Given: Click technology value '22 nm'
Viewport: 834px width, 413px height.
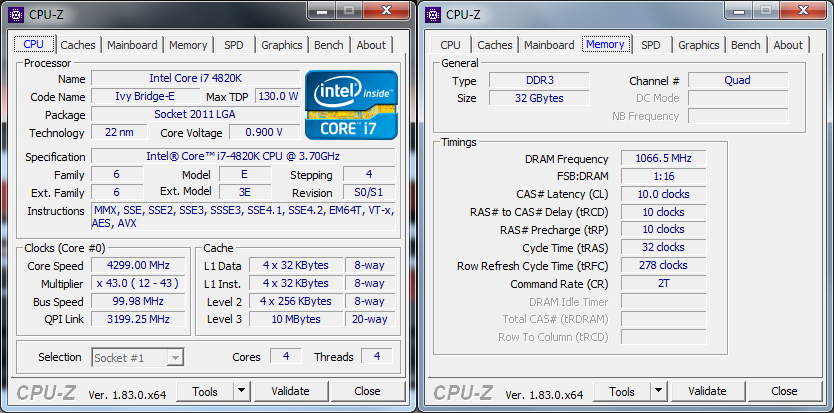Looking at the screenshot, I should (119, 132).
